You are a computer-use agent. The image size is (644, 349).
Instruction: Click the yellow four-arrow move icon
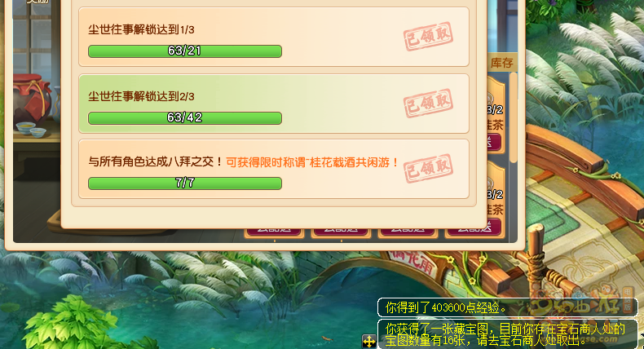(368, 341)
